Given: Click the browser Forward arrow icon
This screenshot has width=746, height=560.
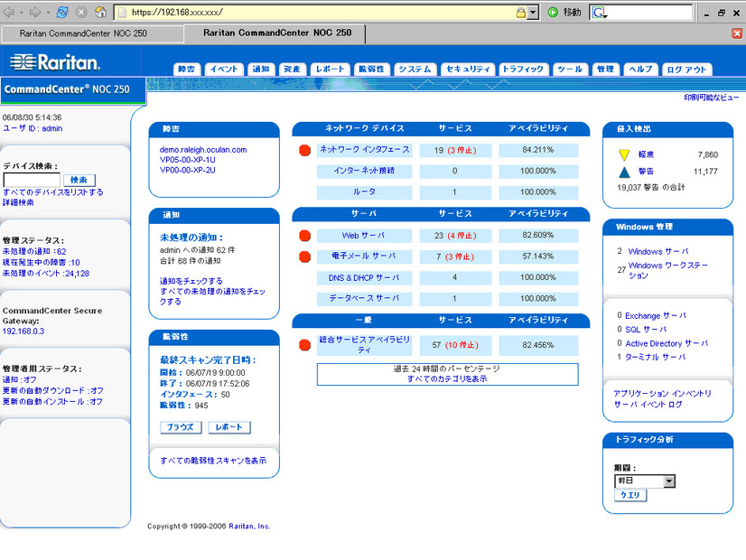Looking at the screenshot, I should 35,13.
